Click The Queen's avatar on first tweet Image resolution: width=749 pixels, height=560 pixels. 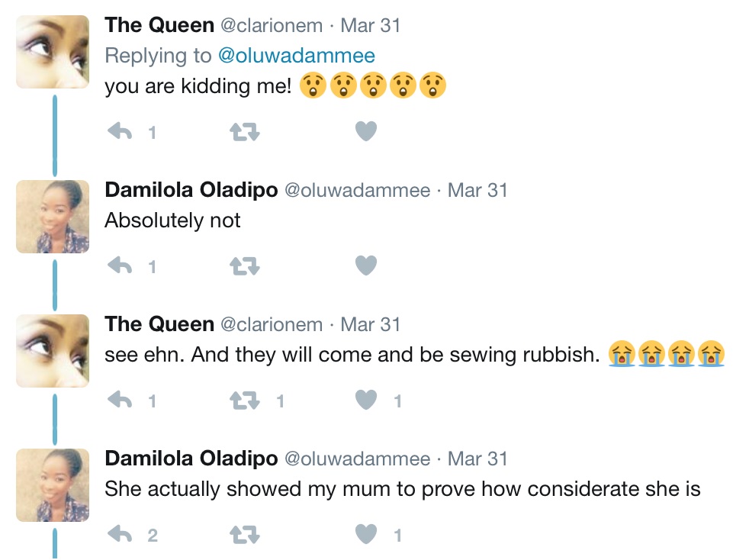(x=53, y=52)
